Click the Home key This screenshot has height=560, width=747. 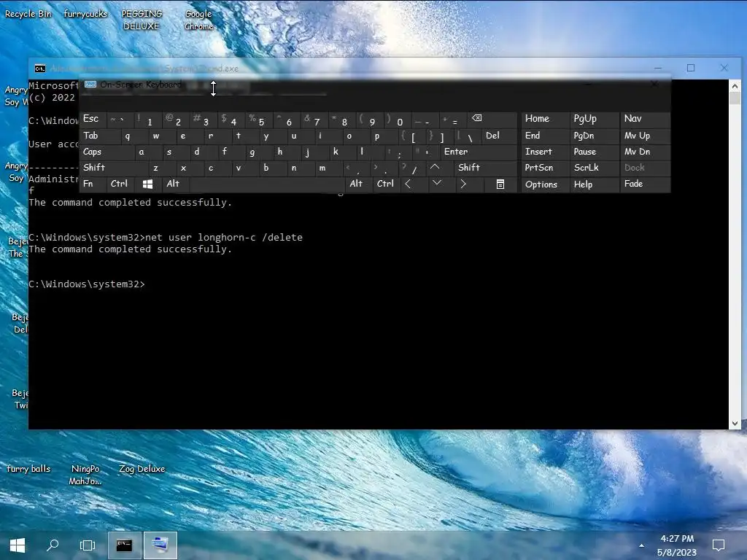(545, 119)
